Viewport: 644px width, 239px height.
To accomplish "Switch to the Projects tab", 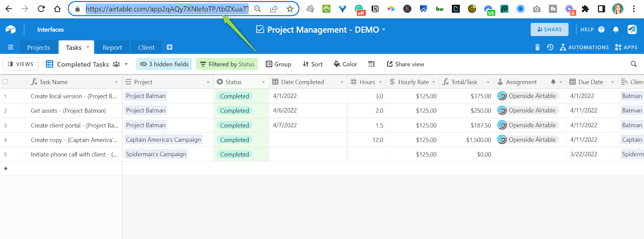I will click(39, 47).
